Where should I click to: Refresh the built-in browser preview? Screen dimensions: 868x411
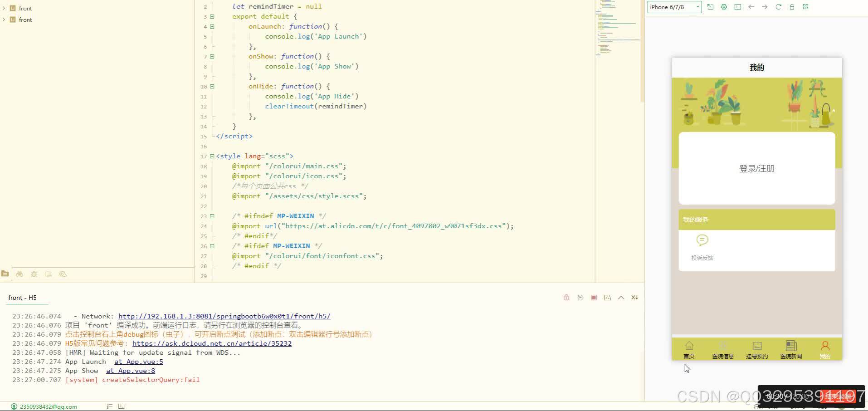click(779, 7)
